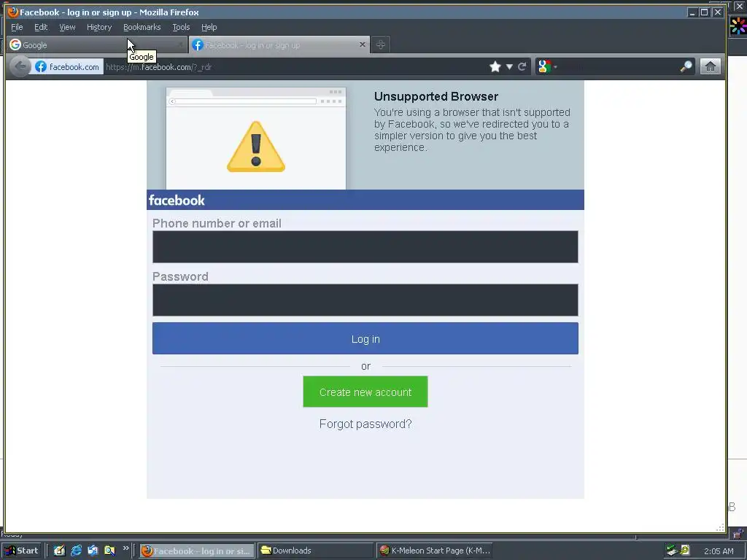
Task: Select Facebook Firefox taskbar button
Action: (197, 551)
